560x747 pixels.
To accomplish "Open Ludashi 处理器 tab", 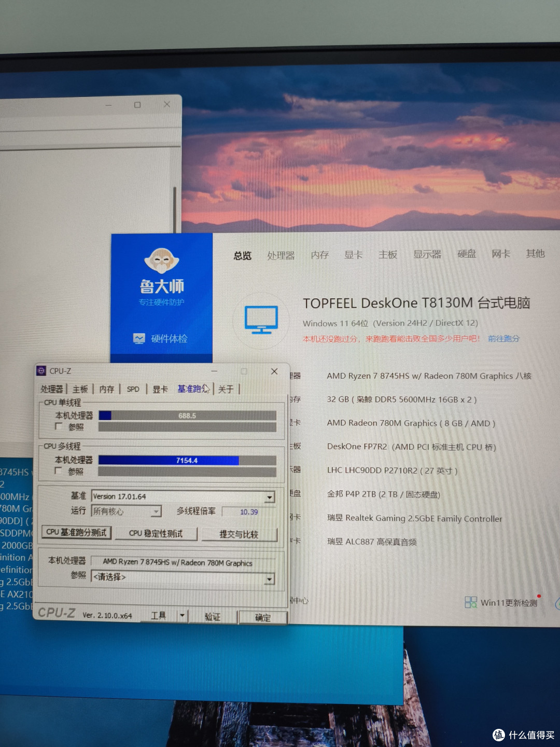I will click(281, 255).
